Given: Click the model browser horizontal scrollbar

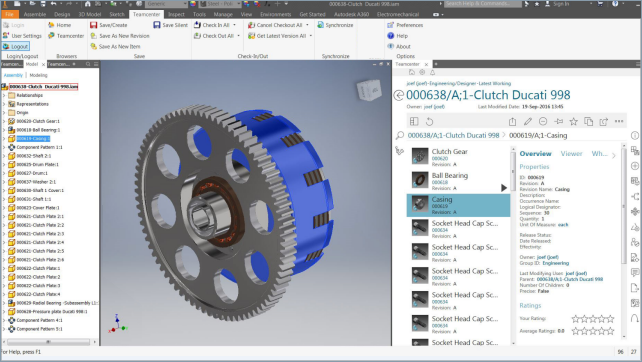Looking at the screenshot, I should pyautogui.click(x=48, y=342).
